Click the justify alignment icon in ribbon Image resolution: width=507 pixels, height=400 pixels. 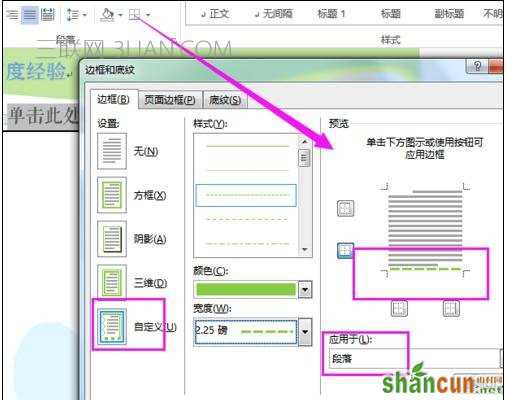coord(30,14)
